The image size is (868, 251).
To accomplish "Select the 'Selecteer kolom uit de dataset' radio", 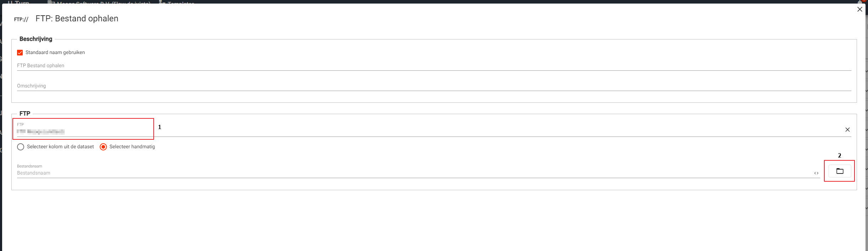I will click(21, 147).
